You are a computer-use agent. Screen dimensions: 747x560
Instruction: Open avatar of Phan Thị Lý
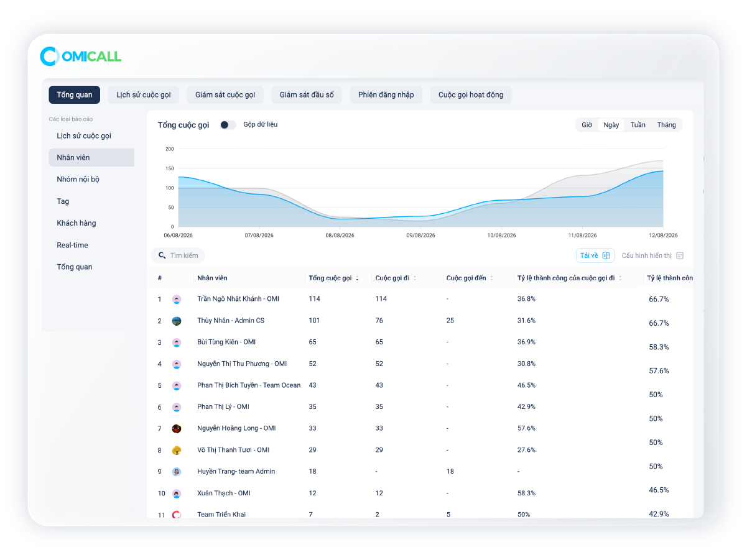(x=177, y=407)
